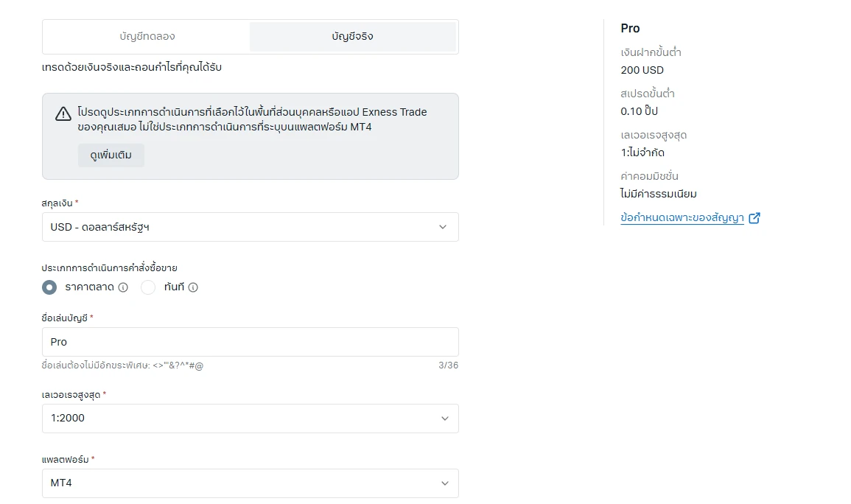Click the ชื่อเล่นบัญชี nickname input field

tap(251, 342)
